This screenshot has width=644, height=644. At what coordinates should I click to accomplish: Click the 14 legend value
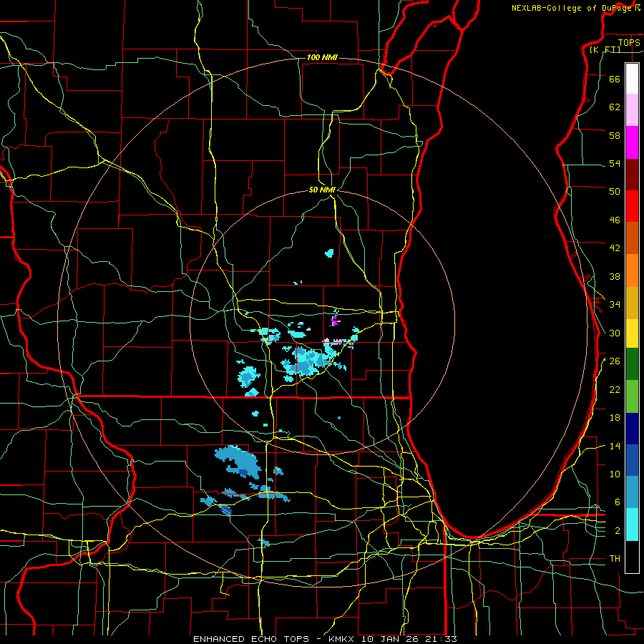click(615, 446)
